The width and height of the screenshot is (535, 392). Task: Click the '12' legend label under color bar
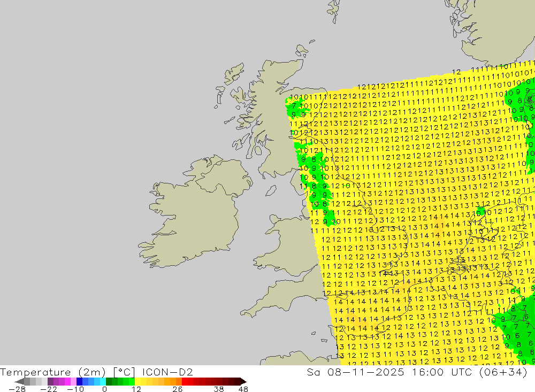[x=136, y=389]
